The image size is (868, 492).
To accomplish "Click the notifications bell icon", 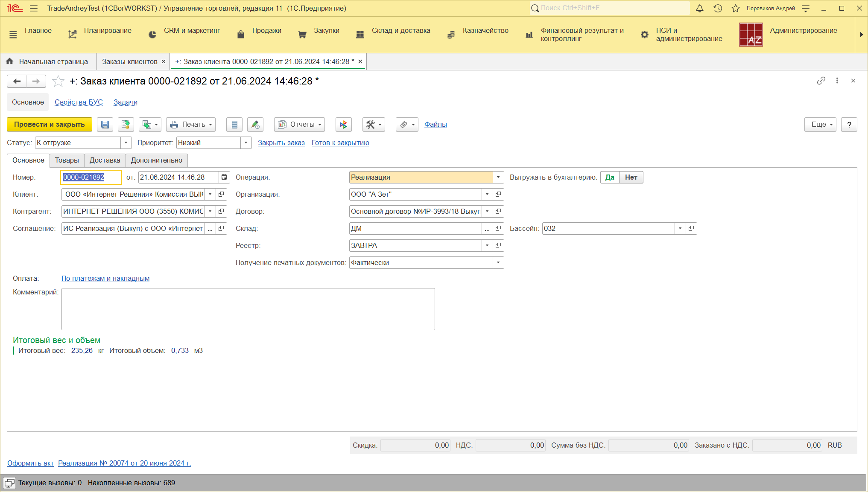I will tap(699, 9).
